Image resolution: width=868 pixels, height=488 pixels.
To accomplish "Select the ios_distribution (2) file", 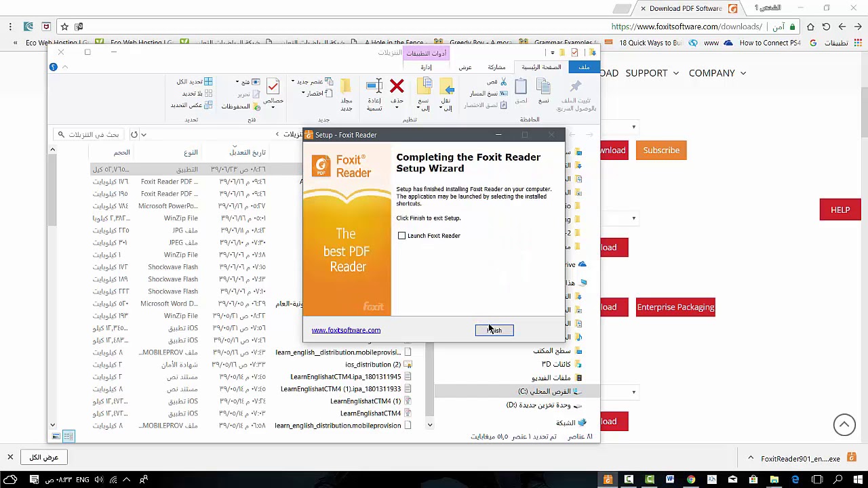I will (378, 365).
